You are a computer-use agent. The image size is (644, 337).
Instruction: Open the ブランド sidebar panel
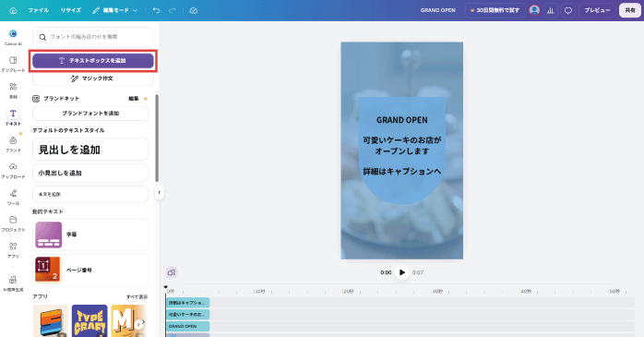point(13,144)
